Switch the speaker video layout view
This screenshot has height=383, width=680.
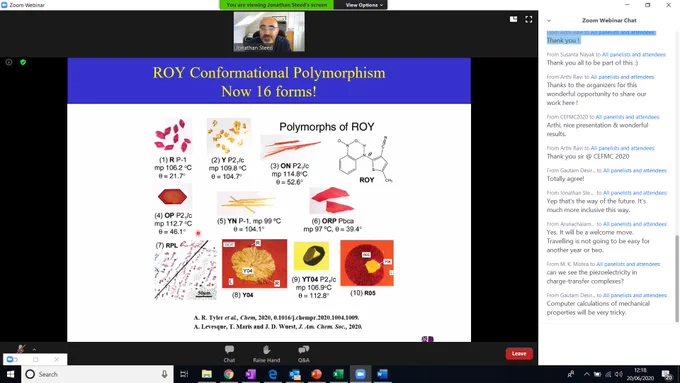[x=513, y=19]
